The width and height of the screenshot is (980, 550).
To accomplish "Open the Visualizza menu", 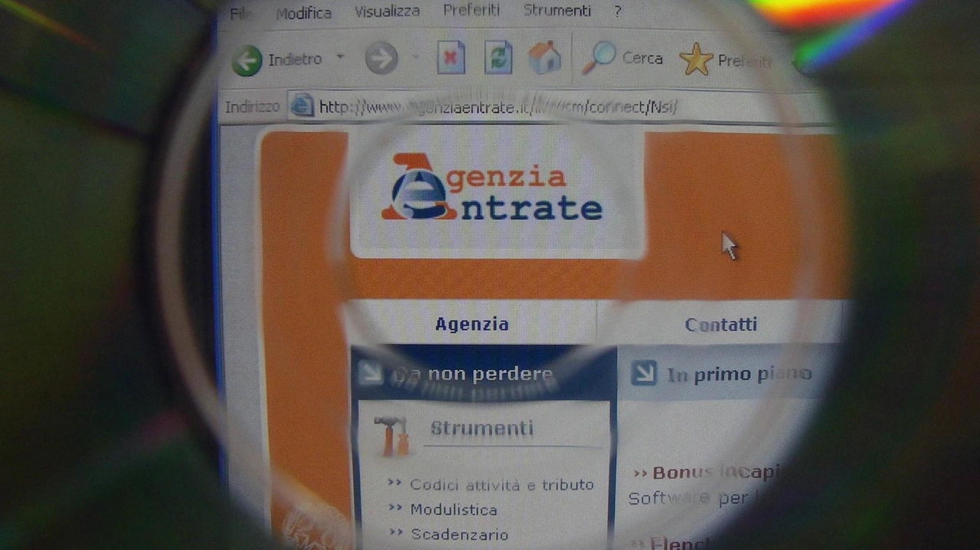I will 387,11.
